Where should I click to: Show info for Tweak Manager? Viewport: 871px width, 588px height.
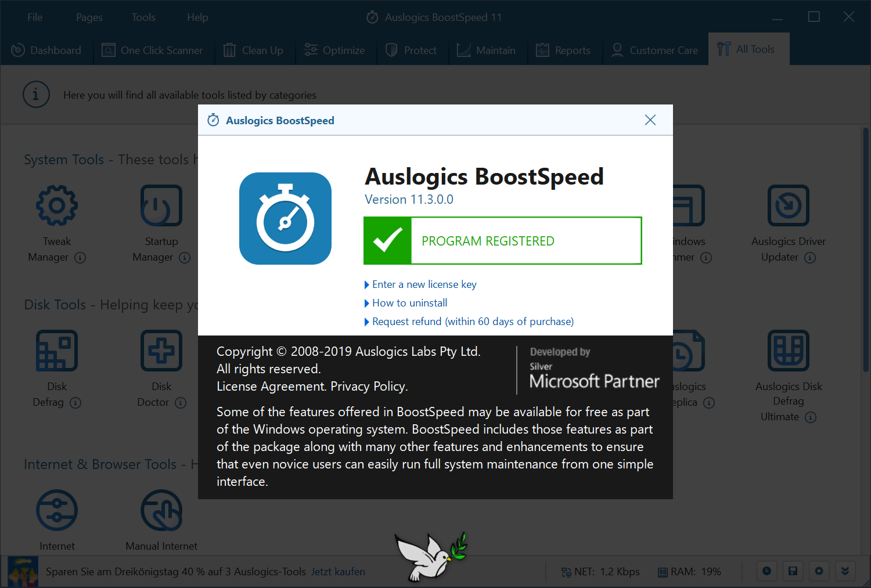tap(80, 257)
